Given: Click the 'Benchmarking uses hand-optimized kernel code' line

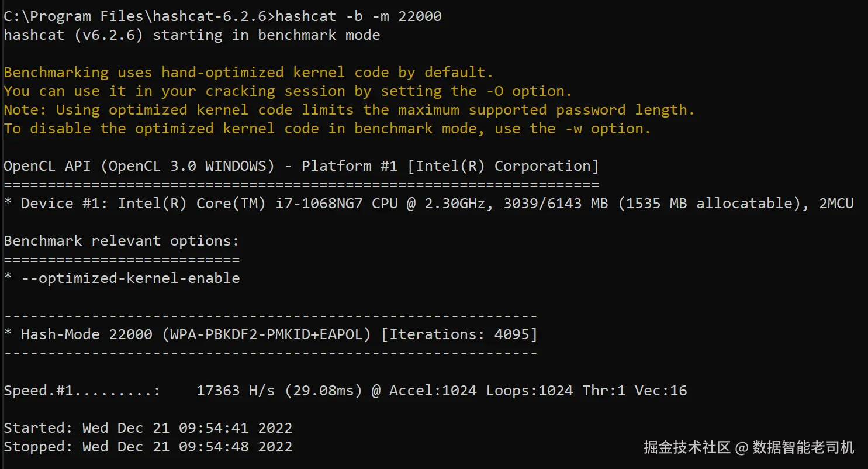Looking at the screenshot, I should pyautogui.click(x=248, y=73).
